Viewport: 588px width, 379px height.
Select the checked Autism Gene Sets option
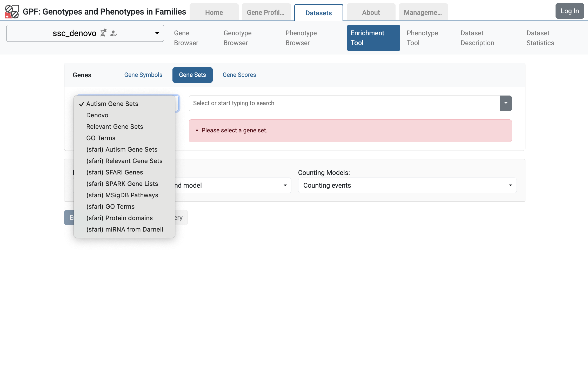[112, 104]
